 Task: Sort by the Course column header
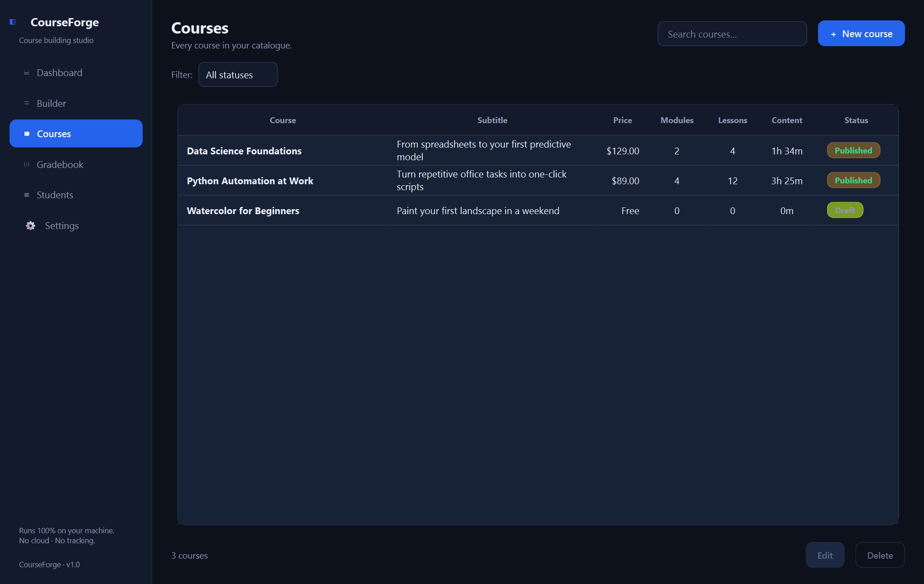click(x=283, y=120)
